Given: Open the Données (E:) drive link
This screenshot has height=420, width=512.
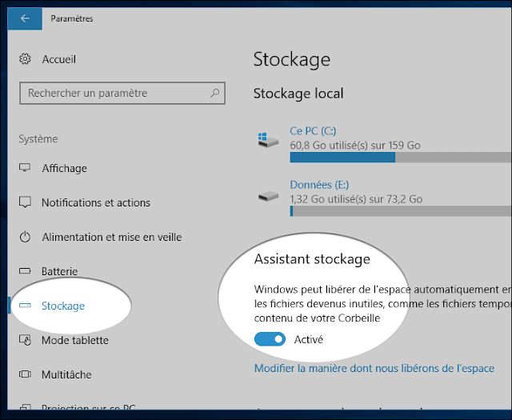Looking at the screenshot, I should [319, 185].
